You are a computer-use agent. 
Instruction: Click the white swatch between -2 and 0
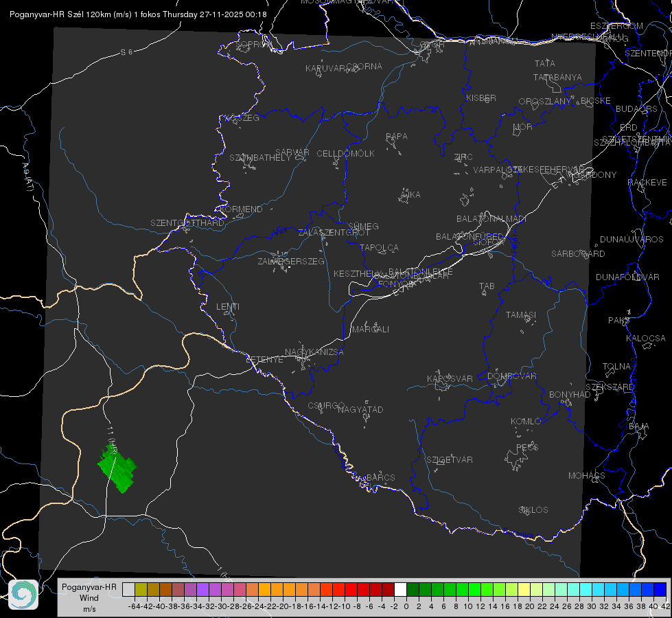coord(400,589)
